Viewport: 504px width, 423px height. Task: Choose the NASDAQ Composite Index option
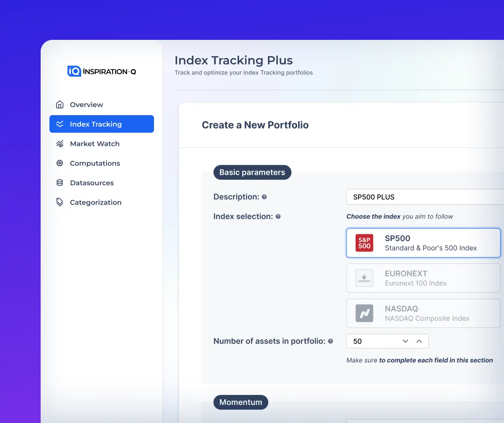tap(423, 313)
